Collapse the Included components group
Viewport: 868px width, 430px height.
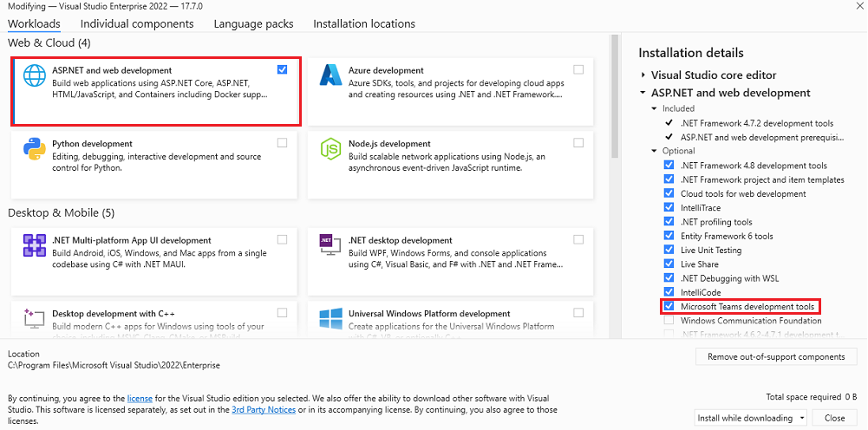click(x=655, y=108)
